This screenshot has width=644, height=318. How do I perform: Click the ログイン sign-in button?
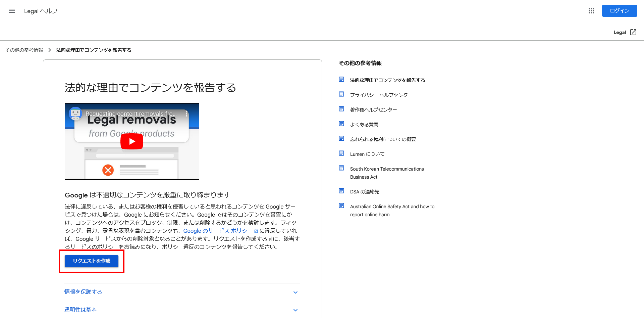click(619, 11)
